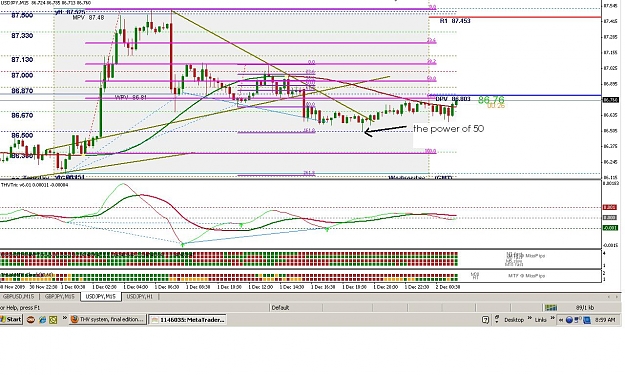
Task: Click the DPV pivot label
Action: point(453,99)
